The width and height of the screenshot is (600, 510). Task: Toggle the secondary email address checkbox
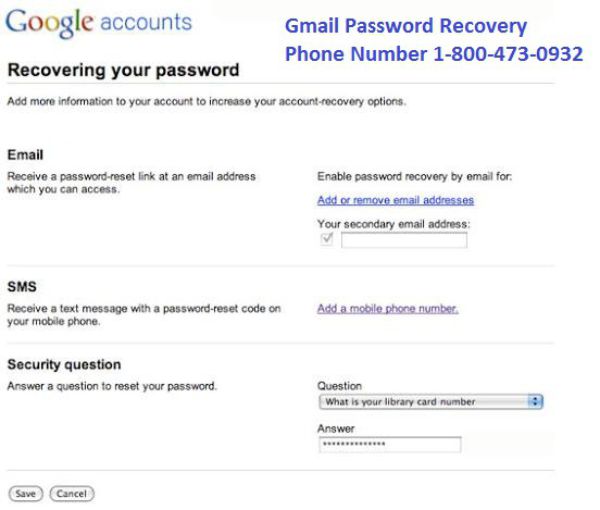(326, 240)
